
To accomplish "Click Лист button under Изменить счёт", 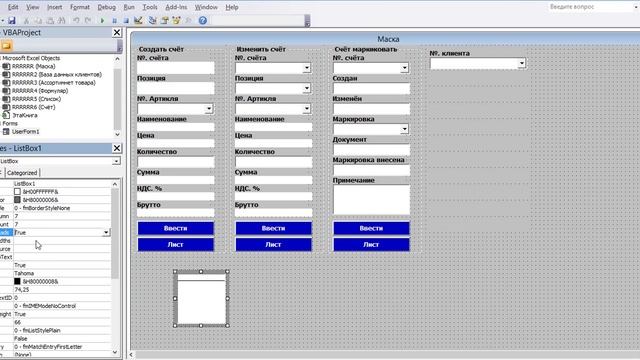I will pos(273,244).
